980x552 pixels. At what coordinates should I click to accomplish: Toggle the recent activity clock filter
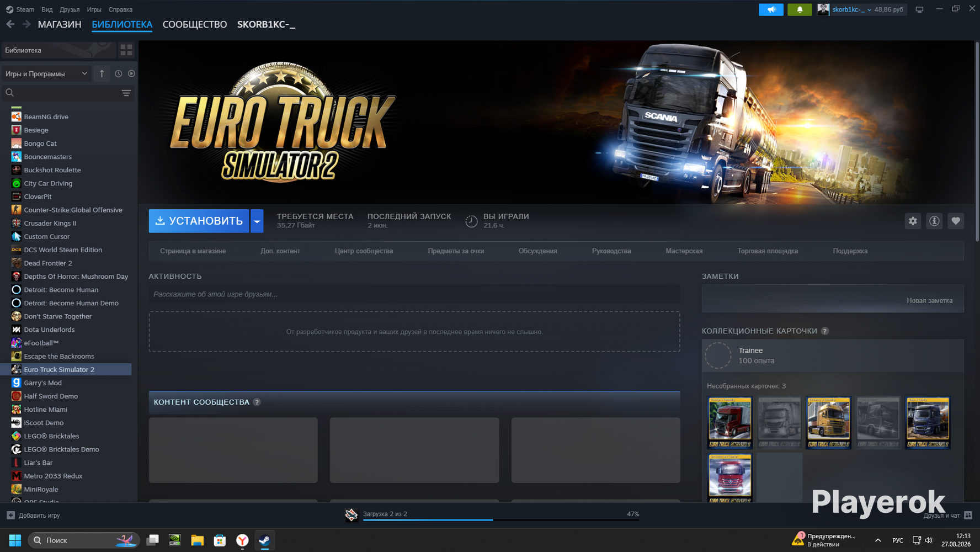click(x=118, y=73)
